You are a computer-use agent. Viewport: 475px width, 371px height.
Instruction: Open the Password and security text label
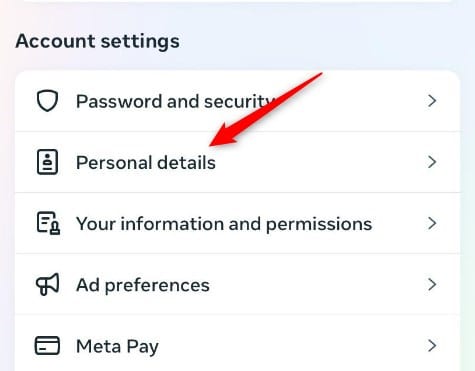click(176, 101)
